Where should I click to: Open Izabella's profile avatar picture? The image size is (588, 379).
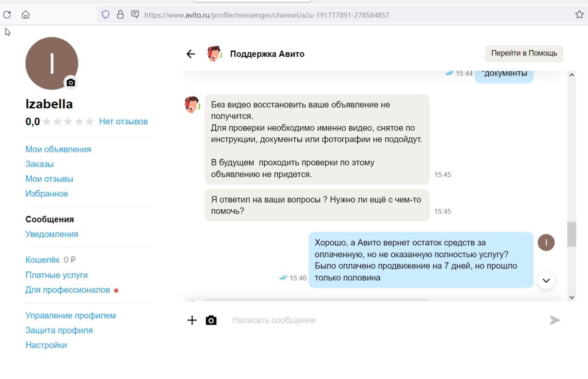[52, 63]
